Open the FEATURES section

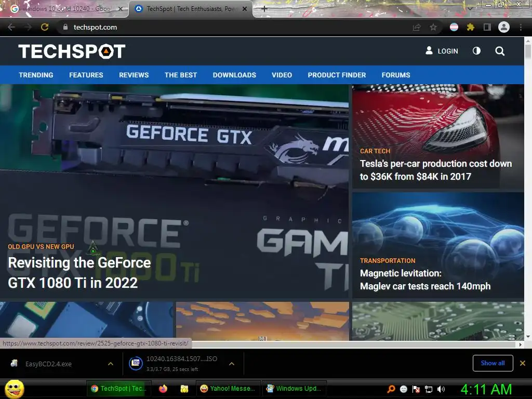pyautogui.click(x=86, y=75)
